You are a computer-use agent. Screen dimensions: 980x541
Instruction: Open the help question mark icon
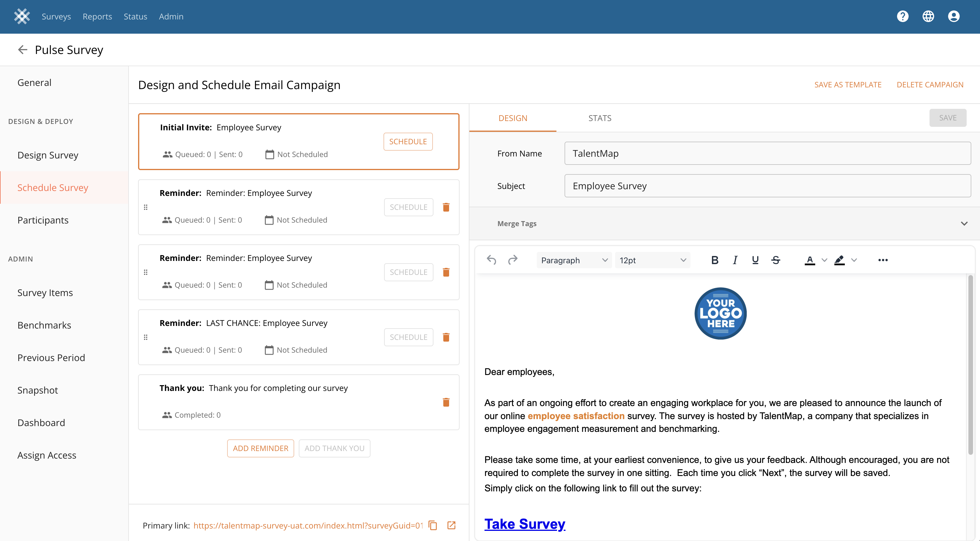[902, 16]
